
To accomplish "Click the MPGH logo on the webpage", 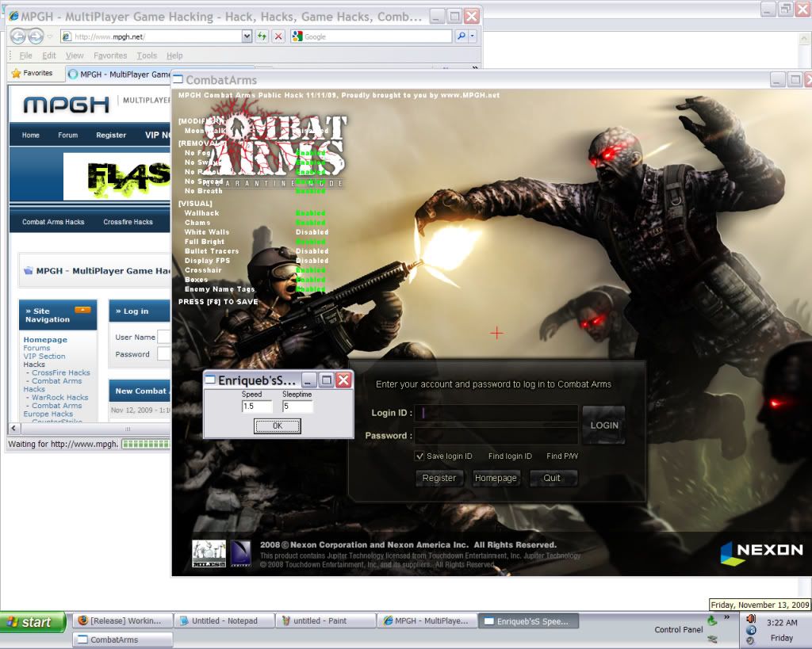I will click(x=67, y=105).
